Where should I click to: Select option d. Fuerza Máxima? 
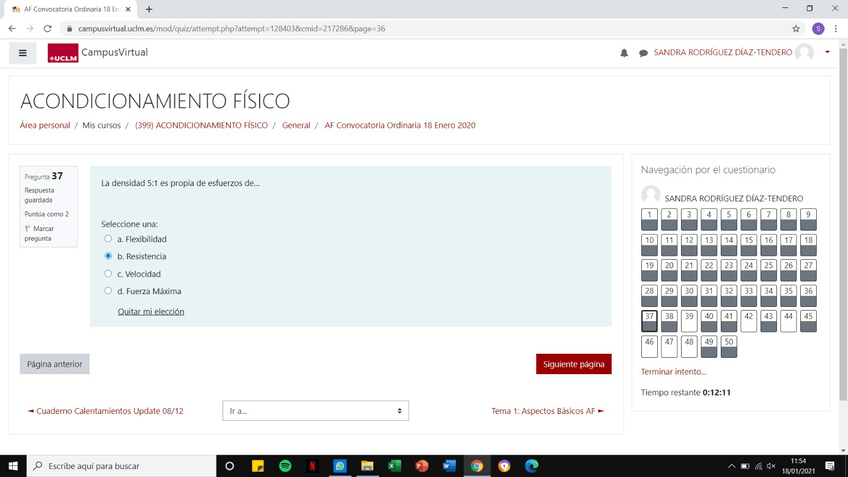pyautogui.click(x=108, y=291)
